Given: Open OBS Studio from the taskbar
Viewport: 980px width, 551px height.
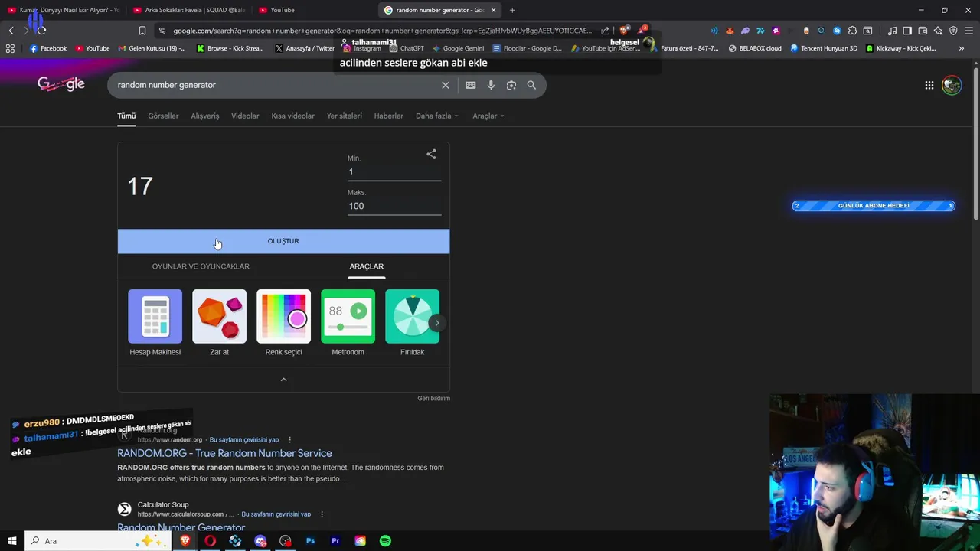Looking at the screenshot, I should pyautogui.click(x=286, y=541).
